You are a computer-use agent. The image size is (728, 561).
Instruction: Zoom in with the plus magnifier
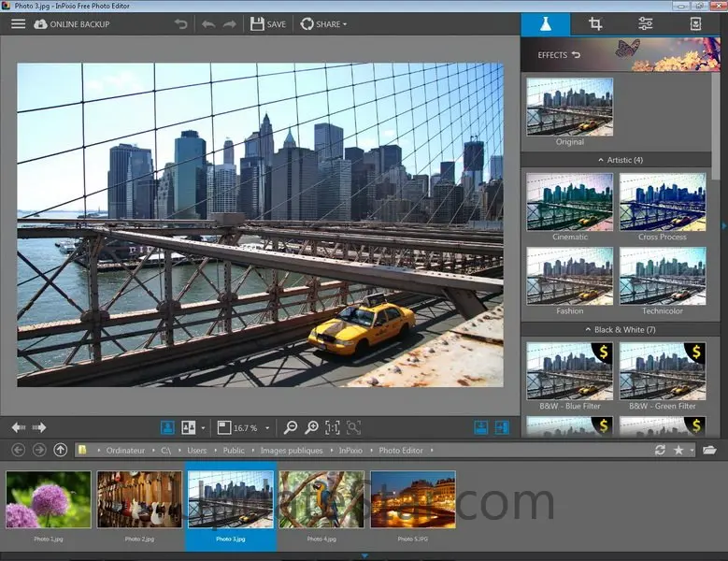click(311, 427)
